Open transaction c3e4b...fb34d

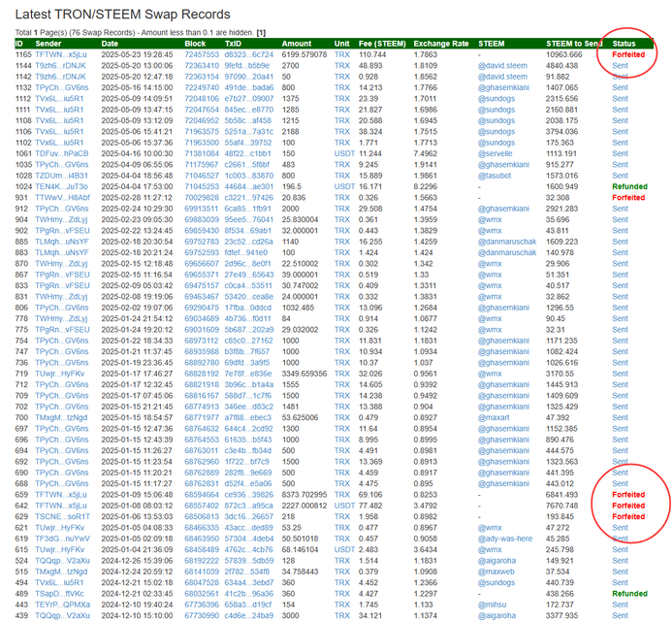tap(247, 451)
